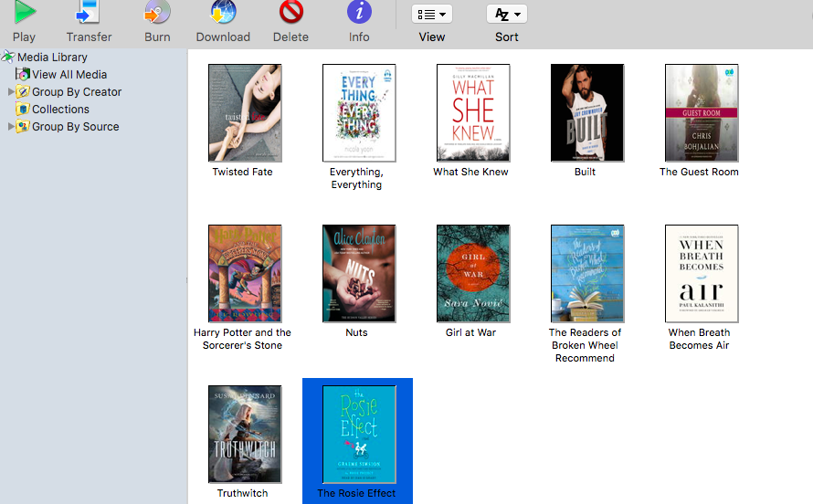Click the Sort toolbar label
The image size is (813, 504).
point(507,37)
